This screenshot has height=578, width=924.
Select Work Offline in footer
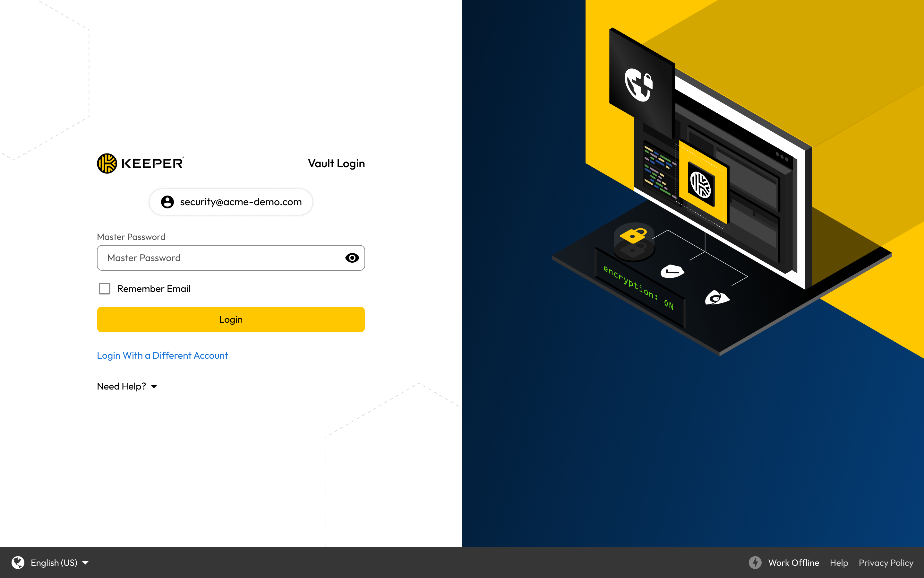click(793, 563)
